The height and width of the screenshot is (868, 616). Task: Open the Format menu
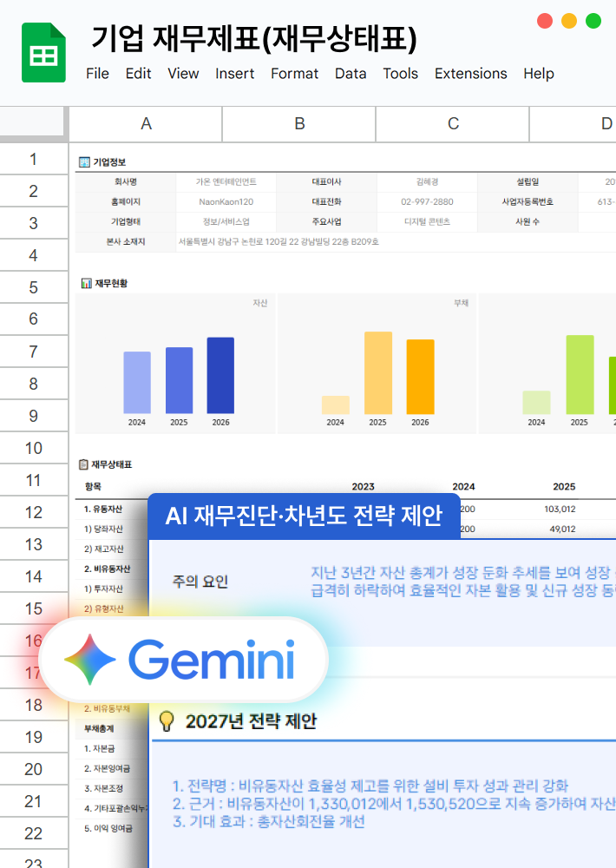click(x=294, y=74)
